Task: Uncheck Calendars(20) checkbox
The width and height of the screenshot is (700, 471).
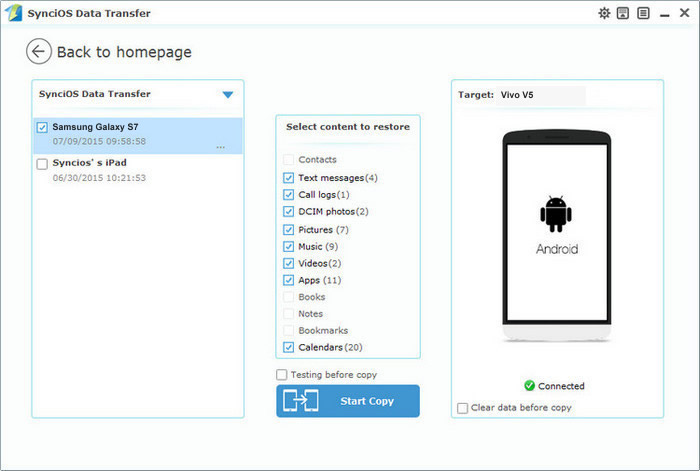Action: click(x=288, y=347)
